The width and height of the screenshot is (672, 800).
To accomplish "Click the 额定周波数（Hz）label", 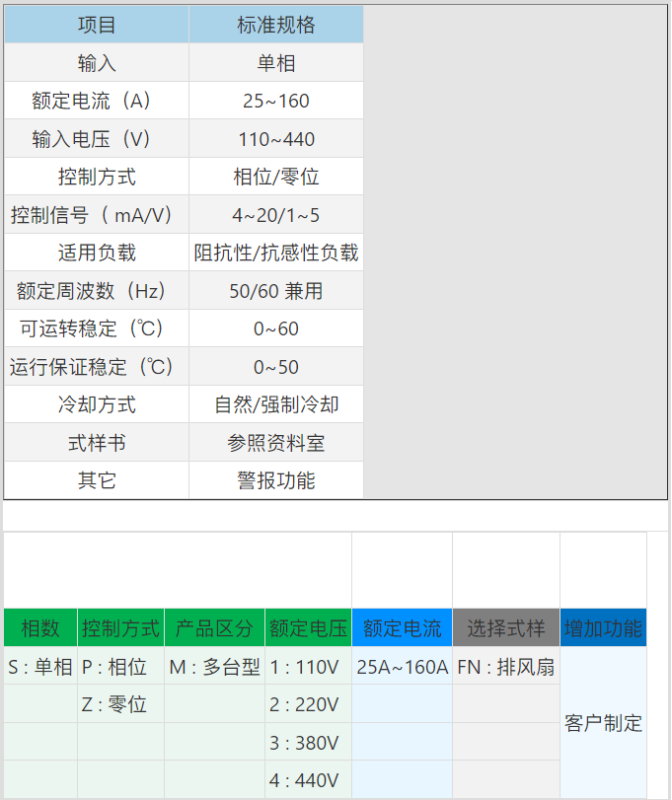I will click(x=97, y=291).
